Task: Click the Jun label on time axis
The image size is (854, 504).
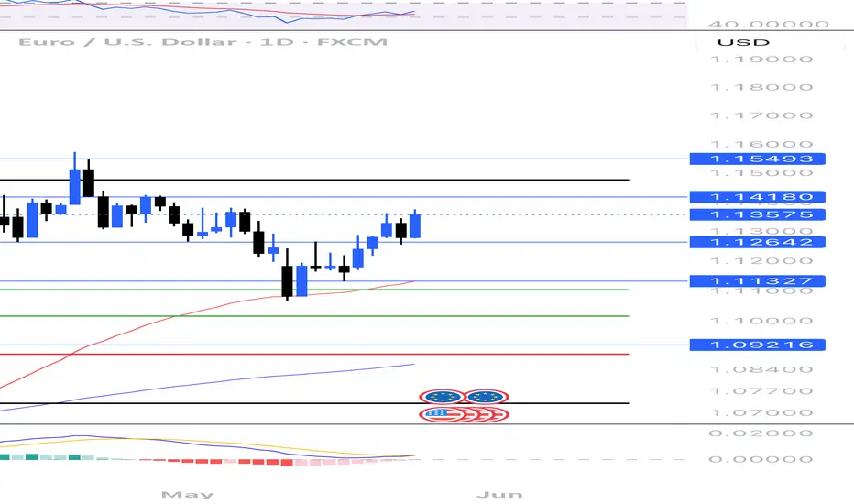Action: click(x=499, y=495)
